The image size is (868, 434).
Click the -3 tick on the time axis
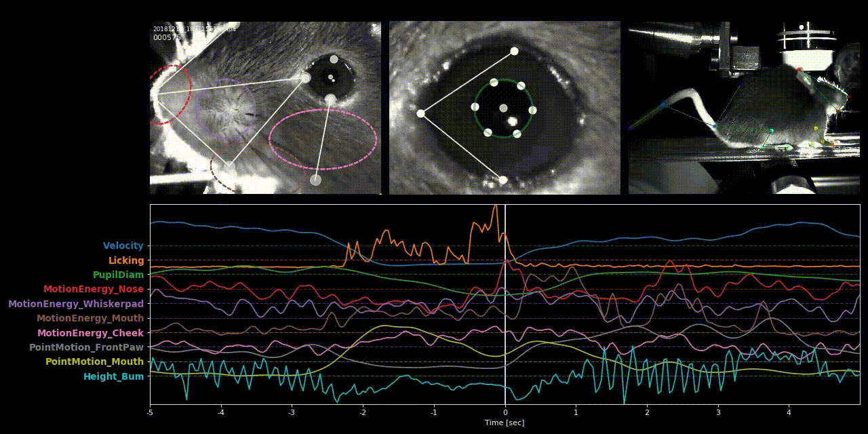pyautogui.click(x=292, y=412)
